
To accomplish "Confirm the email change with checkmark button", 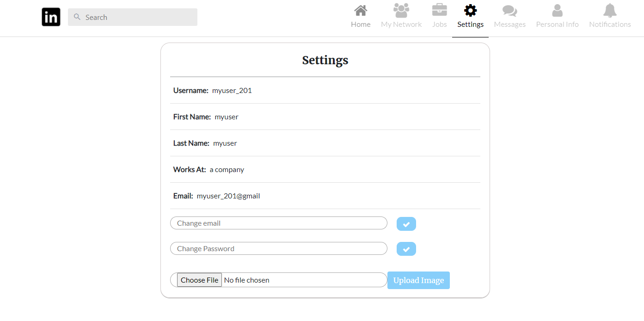I will [x=406, y=223].
